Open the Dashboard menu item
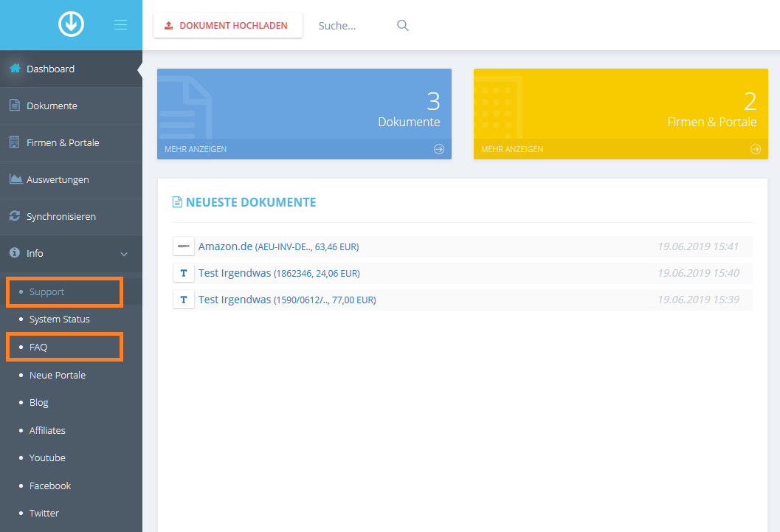The height and width of the screenshot is (532, 780). click(71, 69)
